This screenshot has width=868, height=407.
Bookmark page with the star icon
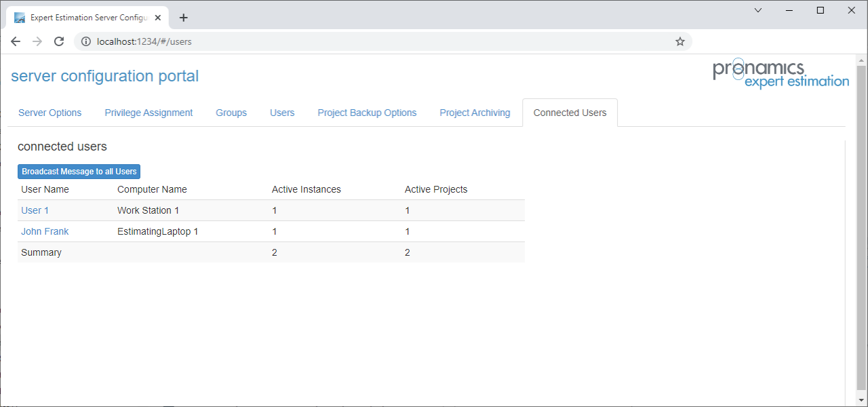(680, 41)
